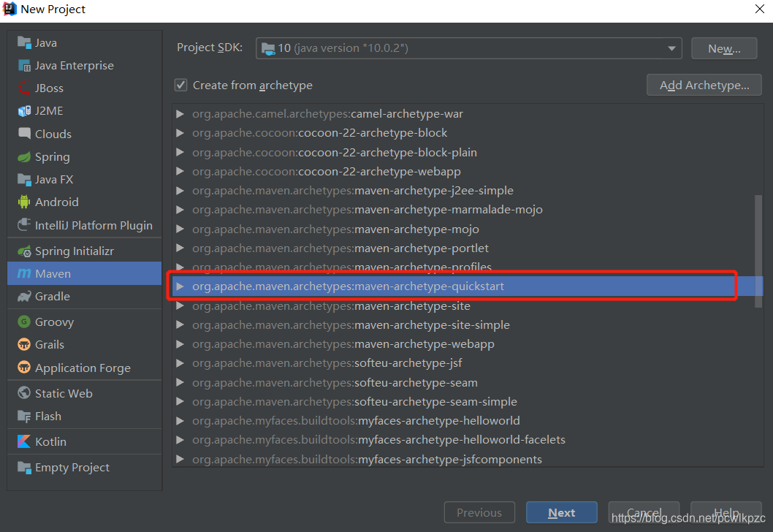Viewport: 773px width, 532px height.
Task: Expand cocoon-22-archetype-block arrow
Action: (x=180, y=133)
